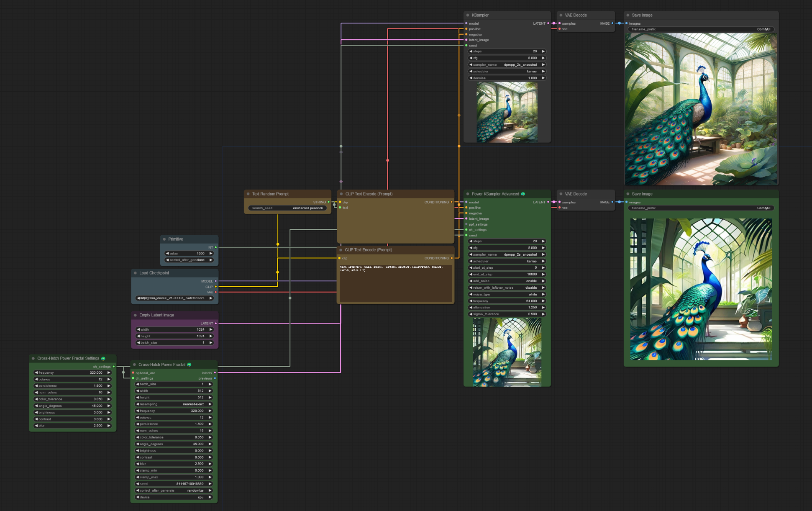Click the right arrow to increase KSampler steps
This screenshot has height=511, width=812.
click(x=543, y=51)
